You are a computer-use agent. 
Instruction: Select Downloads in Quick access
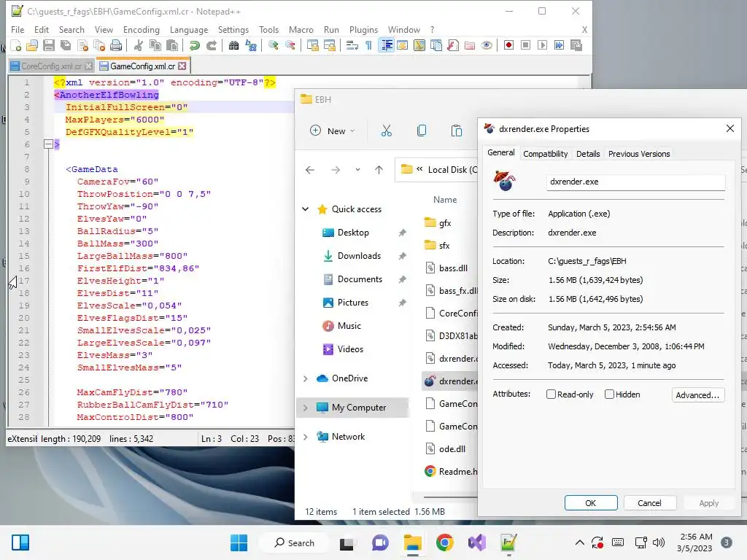pyautogui.click(x=360, y=256)
